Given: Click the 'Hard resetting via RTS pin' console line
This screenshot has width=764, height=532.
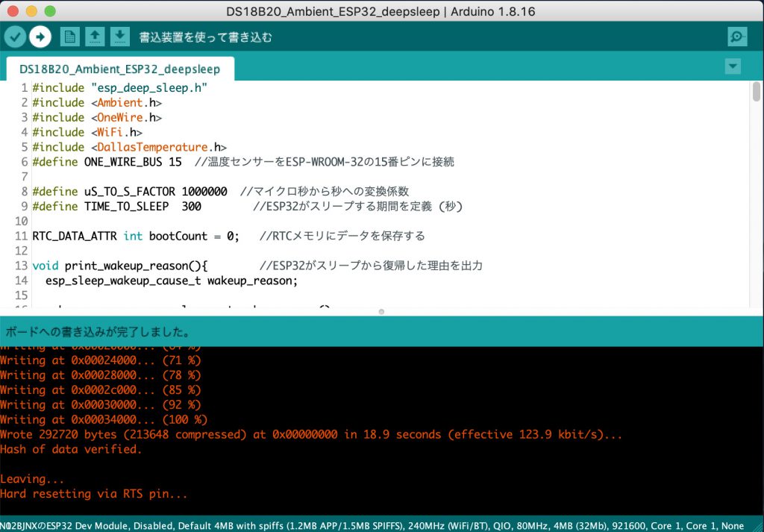Looking at the screenshot, I should point(94,494).
